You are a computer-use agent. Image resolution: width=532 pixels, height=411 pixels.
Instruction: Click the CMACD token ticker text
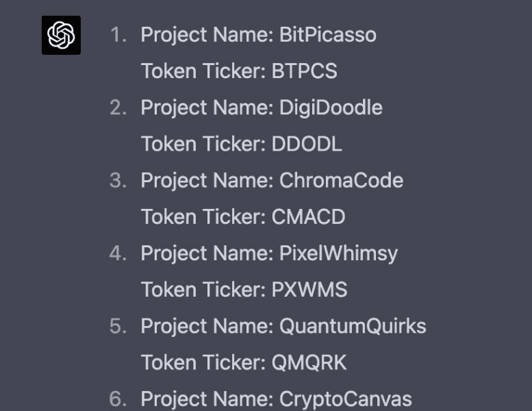click(x=308, y=217)
